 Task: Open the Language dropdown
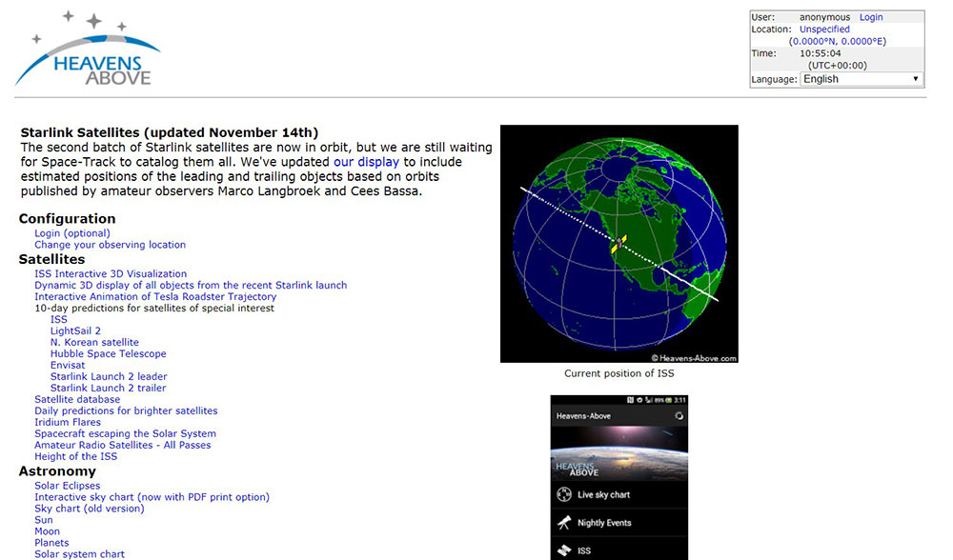click(862, 79)
